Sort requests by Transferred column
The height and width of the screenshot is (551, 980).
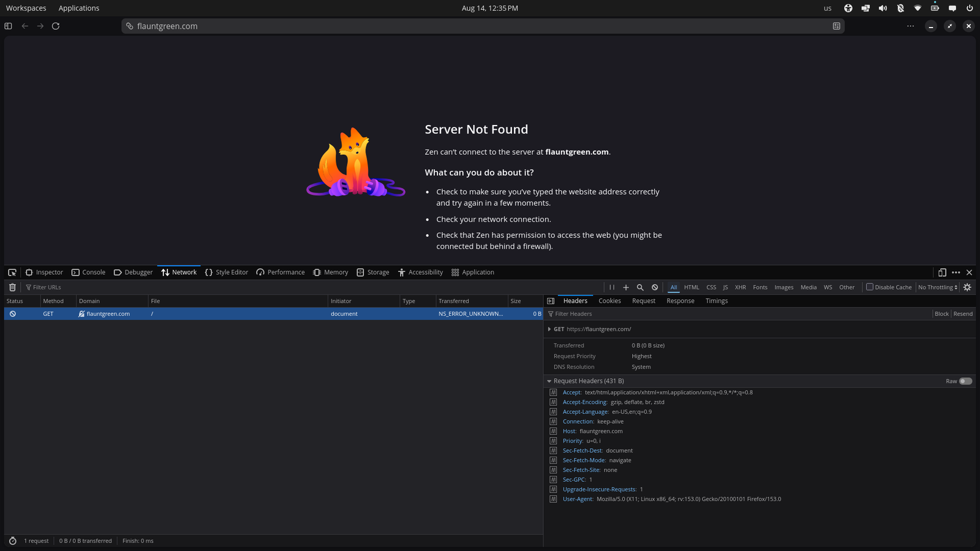[471, 301]
